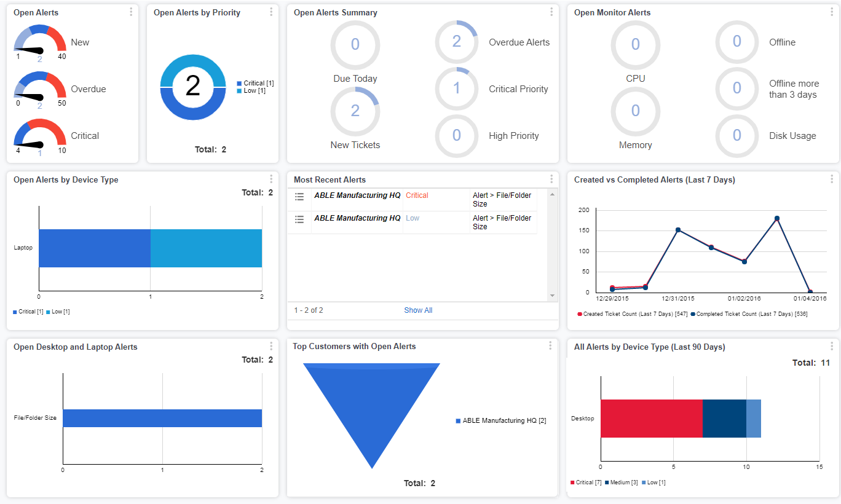Image resolution: width=841 pixels, height=504 pixels.
Task: Expand Open Desktop and Laptop Alerts options
Action: point(271,347)
